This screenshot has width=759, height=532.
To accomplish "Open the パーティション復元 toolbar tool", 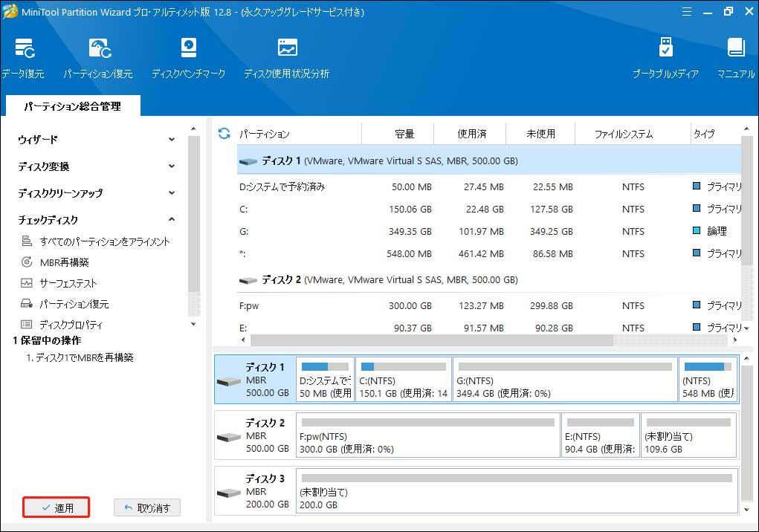I will pos(98,59).
